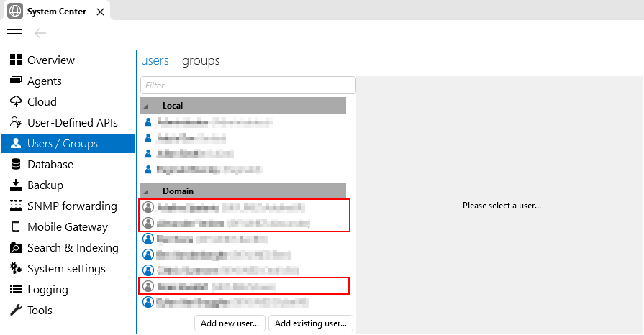Screen dimensions: 644x335
Task: Open SNMP forwarding in the sidebar
Action: [x=72, y=206]
